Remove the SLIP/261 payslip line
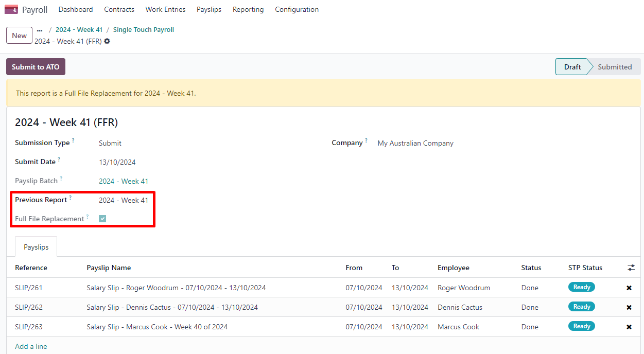The height and width of the screenshot is (354, 644). tap(629, 288)
